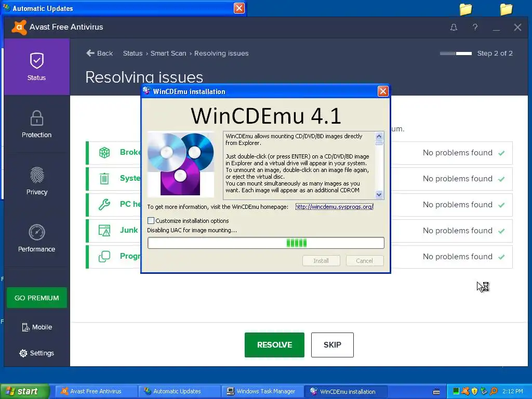Click the updates tray icon beside shield
The width and height of the screenshot is (532, 399).
pyautogui.click(x=484, y=391)
